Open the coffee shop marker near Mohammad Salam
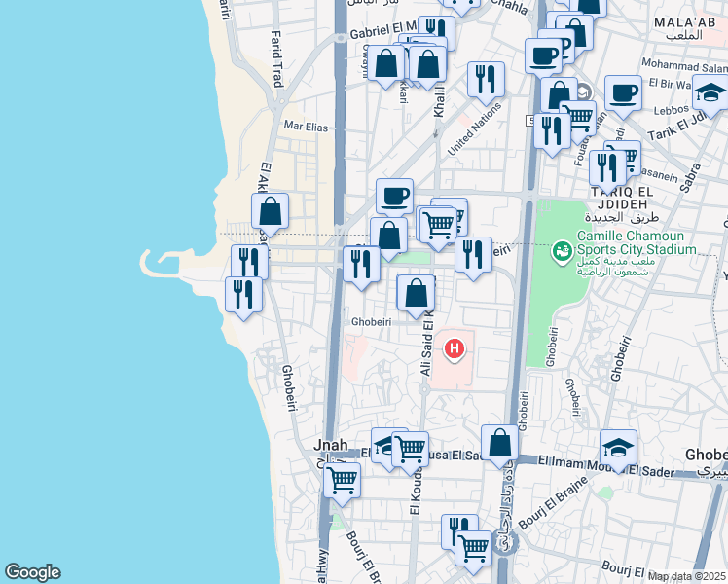Screen dimensions: 728x584 pos(622,93)
